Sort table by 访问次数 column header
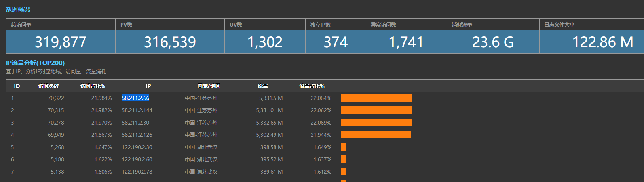This screenshot has height=182, width=644. (48, 86)
